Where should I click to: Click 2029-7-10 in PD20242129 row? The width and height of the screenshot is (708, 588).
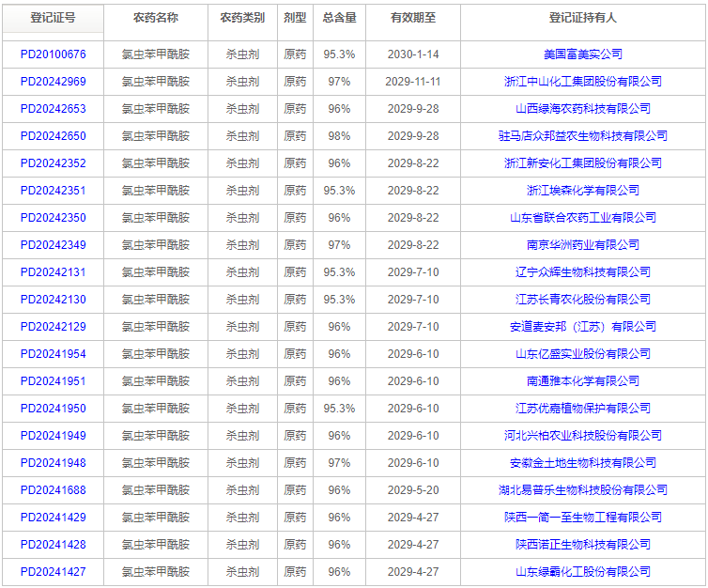413,327
